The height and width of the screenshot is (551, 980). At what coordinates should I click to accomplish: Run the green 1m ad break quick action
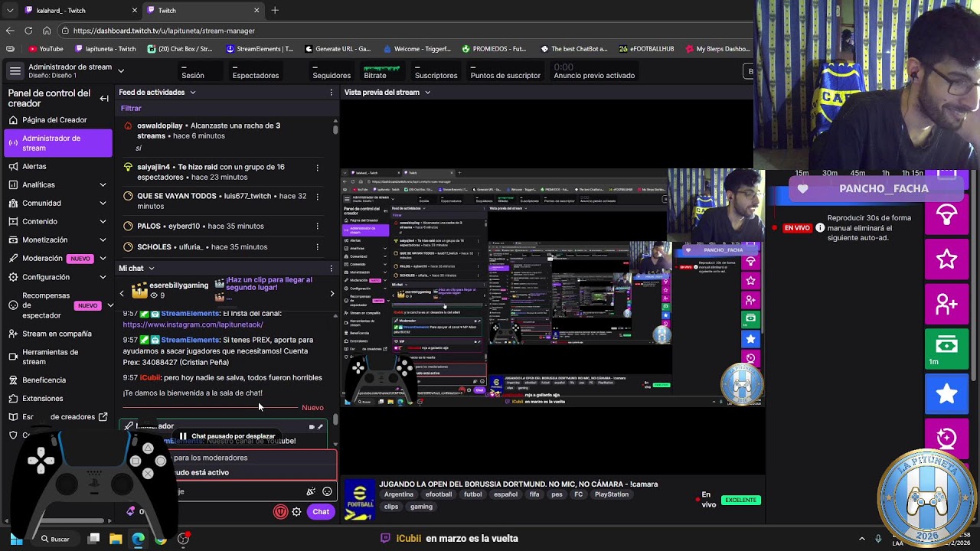(946, 349)
